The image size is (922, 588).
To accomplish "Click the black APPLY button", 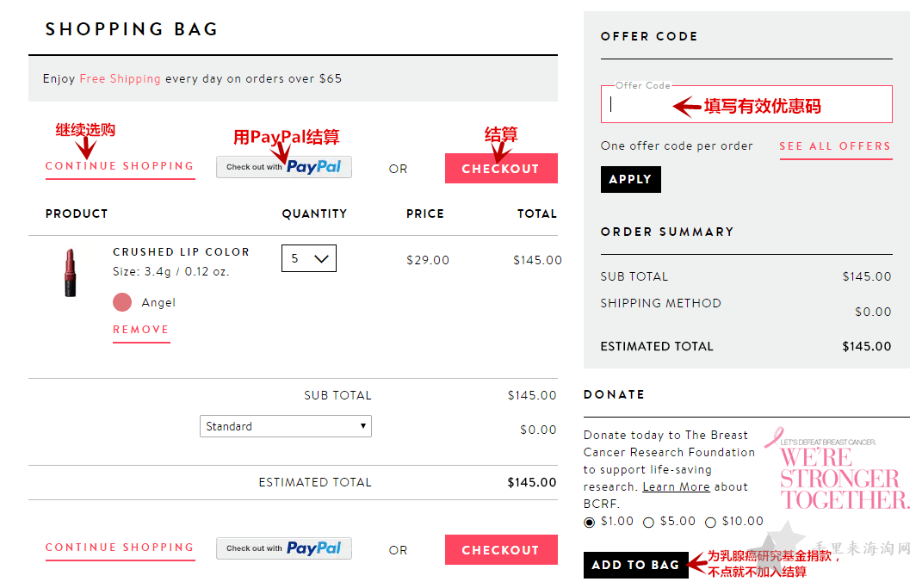I will 631,179.
